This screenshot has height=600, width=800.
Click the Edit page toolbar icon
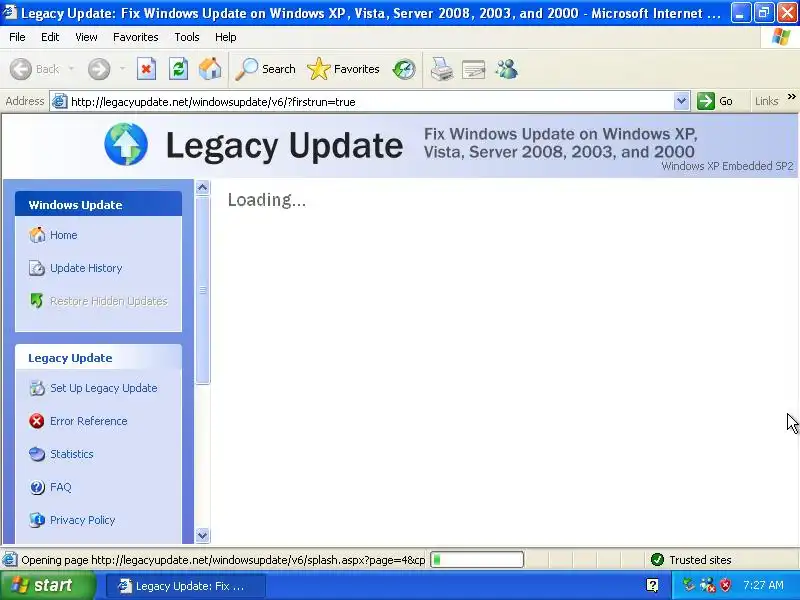[473, 69]
